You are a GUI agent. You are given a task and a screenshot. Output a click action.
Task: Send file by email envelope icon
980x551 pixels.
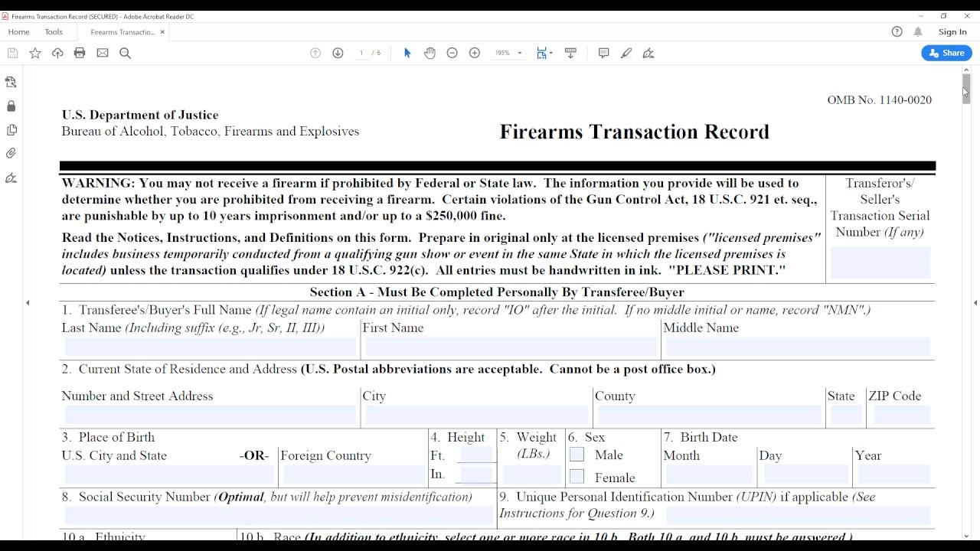point(103,53)
